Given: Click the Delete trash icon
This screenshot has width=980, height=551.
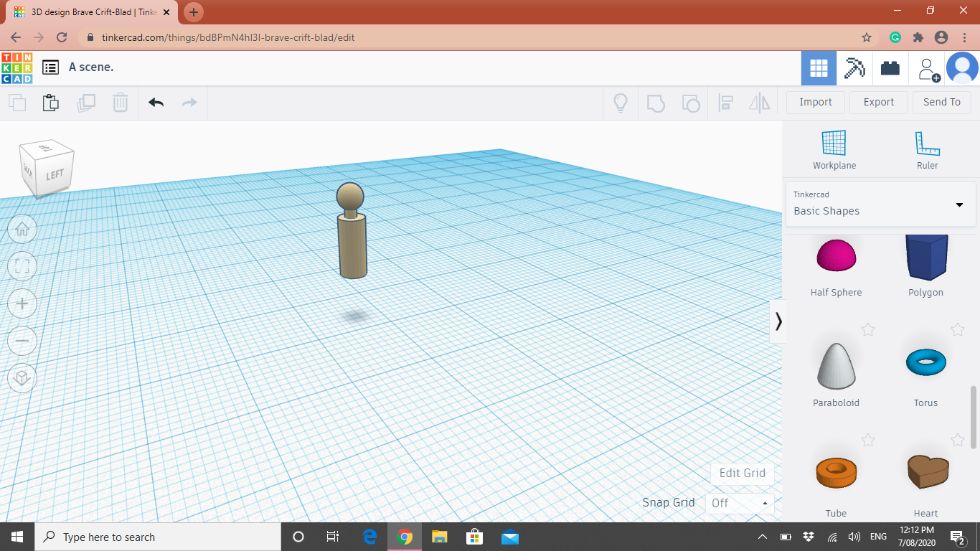Looking at the screenshot, I should click(120, 103).
